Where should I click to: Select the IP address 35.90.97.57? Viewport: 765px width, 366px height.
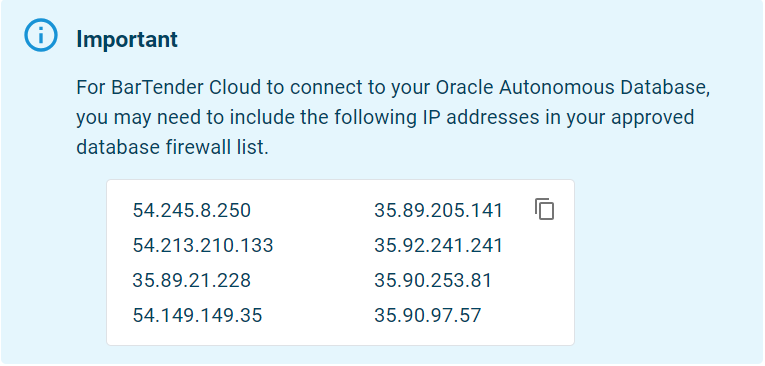[428, 315]
